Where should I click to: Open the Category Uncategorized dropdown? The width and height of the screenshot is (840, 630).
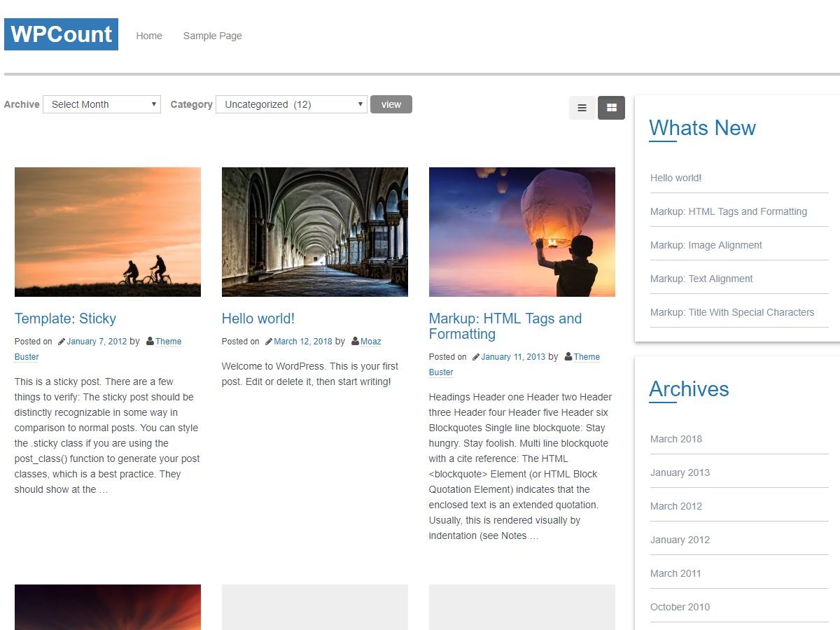(291, 104)
